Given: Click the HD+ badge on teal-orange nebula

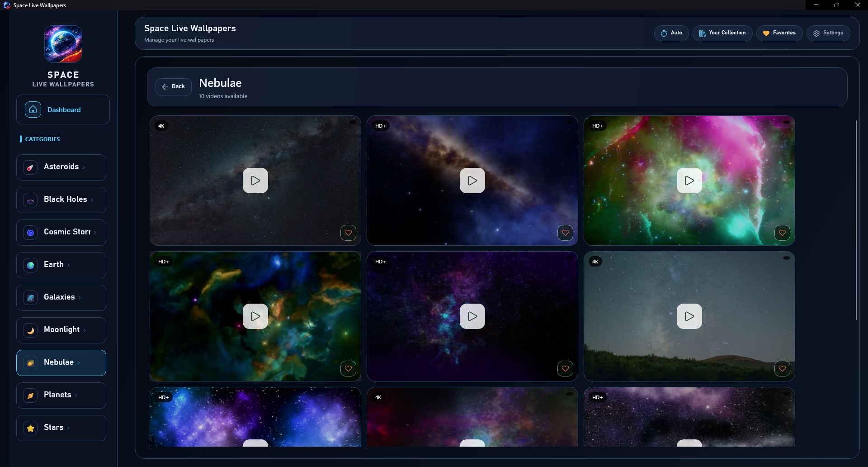Looking at the screenshot, I should (164, 262).
